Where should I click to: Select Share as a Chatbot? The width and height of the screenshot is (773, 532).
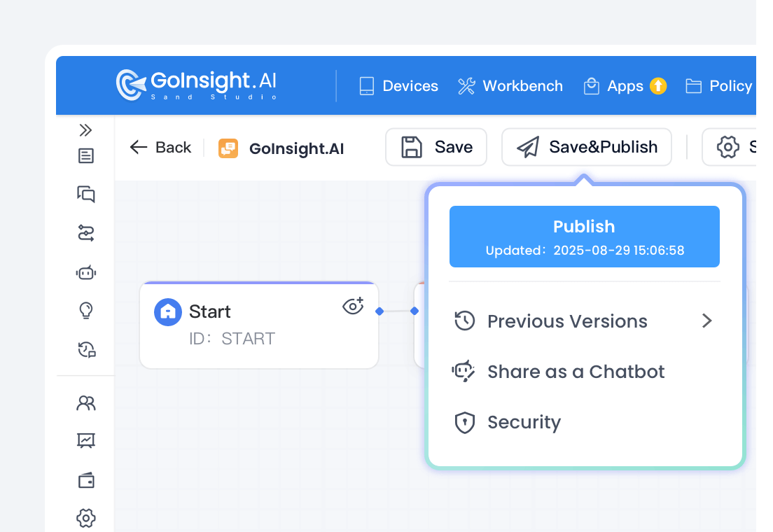pyautogui.click(x=575, y=372)
